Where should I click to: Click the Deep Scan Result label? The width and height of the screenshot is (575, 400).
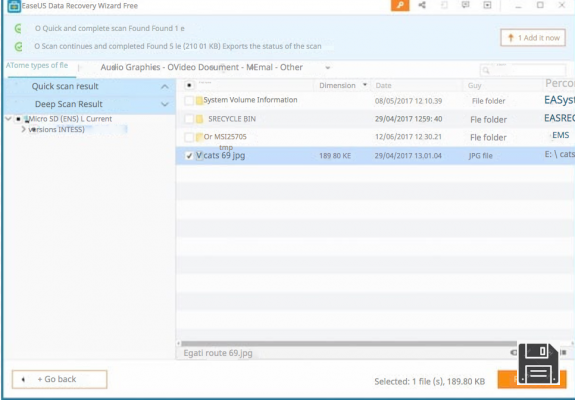(69, 104)
